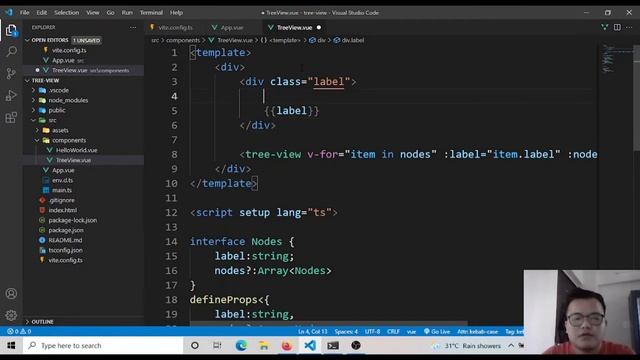
Task: Click the editor minimap
Action: click(x=616, y=59)
